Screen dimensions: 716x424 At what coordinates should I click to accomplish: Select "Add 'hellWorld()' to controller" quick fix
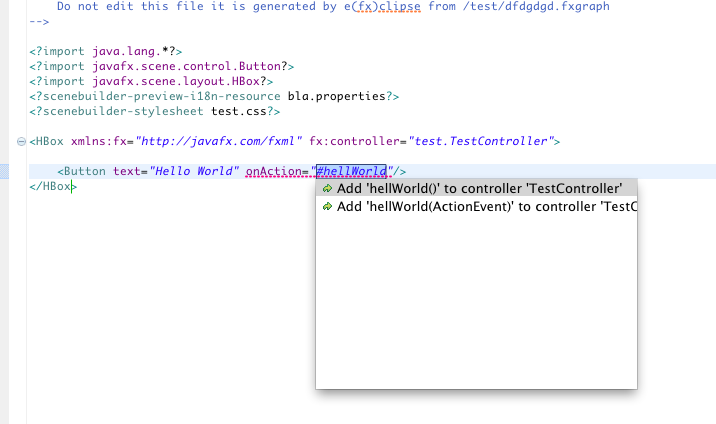pos(479,188)
